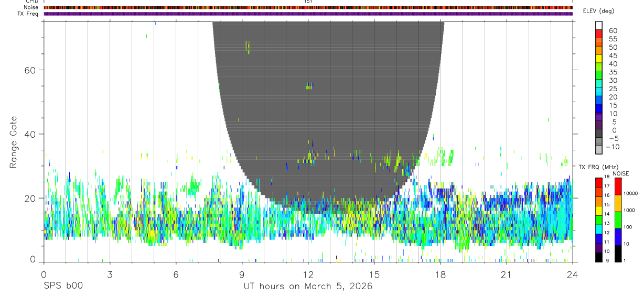Click the '24' tick on UT hours axis

coord(573,275)
